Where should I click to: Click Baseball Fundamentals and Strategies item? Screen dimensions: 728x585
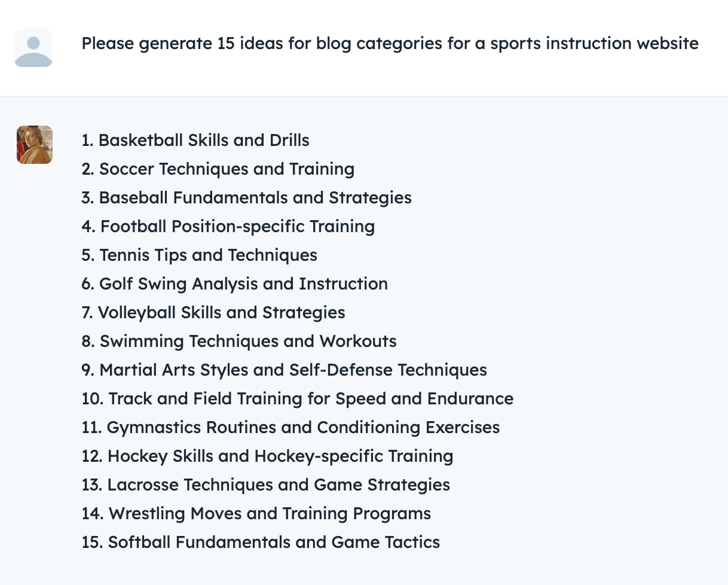pos(246,197)
